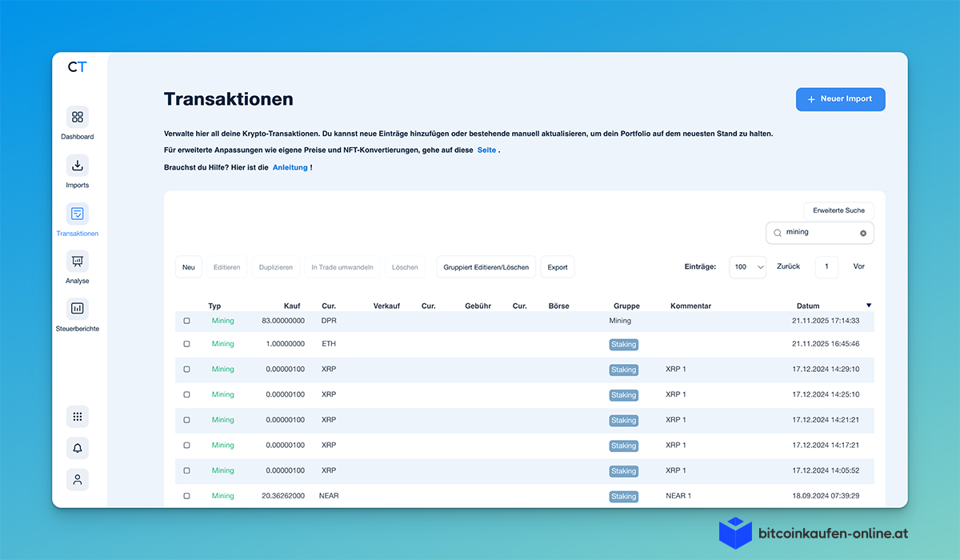
Task: Open the apps grid icon in sidebar
Action: point(78,417)
